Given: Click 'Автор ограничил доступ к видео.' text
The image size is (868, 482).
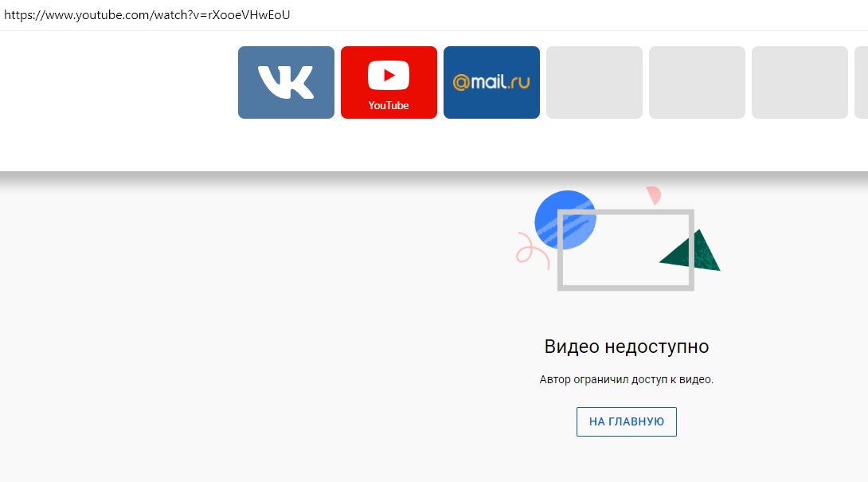Looking at the screenshot, I should pyautogui.click(x=627, y=379).
